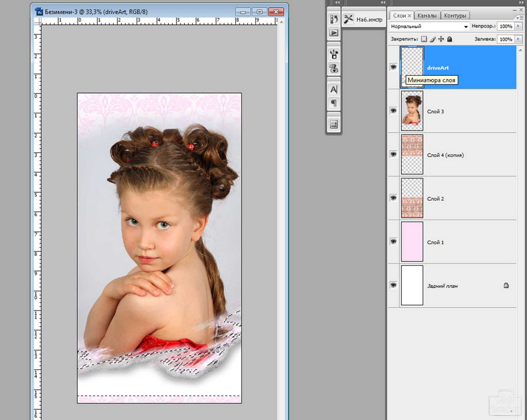The width and height of the screenshot is (527, 420).
Task: Minimize the Layers panel group
Action: coord(514,10)
